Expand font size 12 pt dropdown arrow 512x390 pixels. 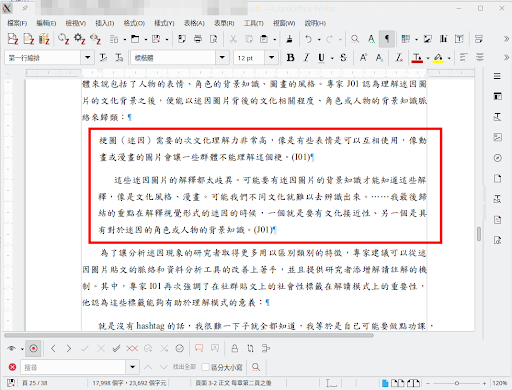click(x=271, y=58)
